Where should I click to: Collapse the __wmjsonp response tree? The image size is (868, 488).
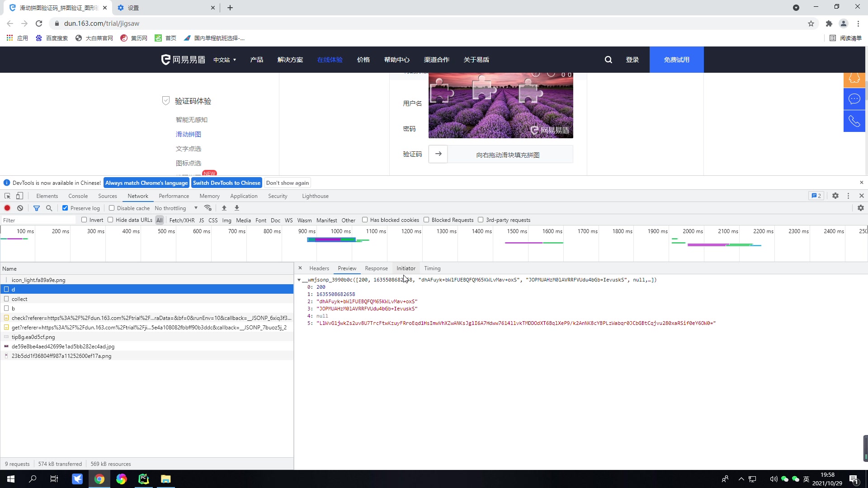[x=299, y=280]
